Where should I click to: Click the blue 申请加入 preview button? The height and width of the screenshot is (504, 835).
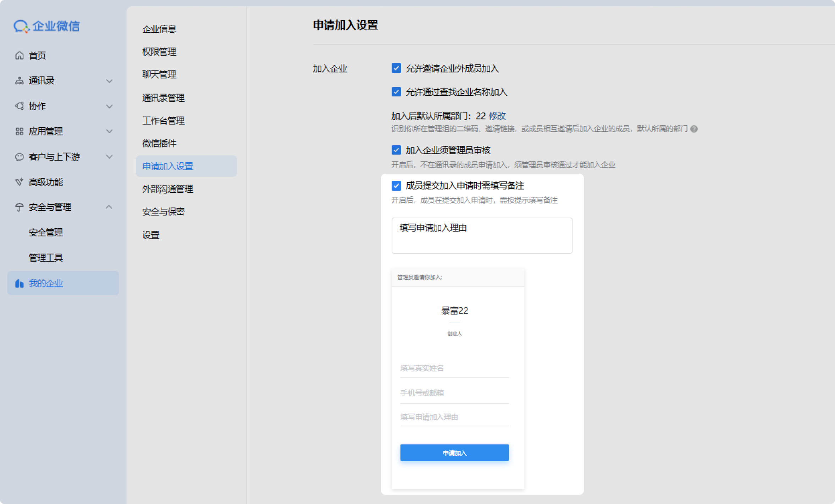pos(454,453)
